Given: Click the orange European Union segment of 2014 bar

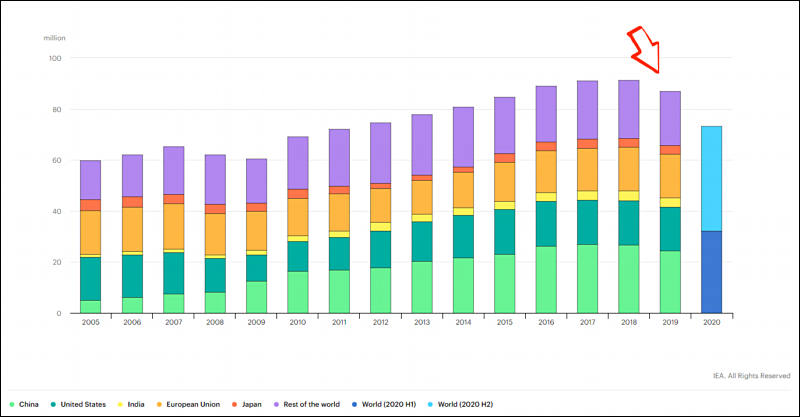Looking at the screenshot, I should 463,190.
